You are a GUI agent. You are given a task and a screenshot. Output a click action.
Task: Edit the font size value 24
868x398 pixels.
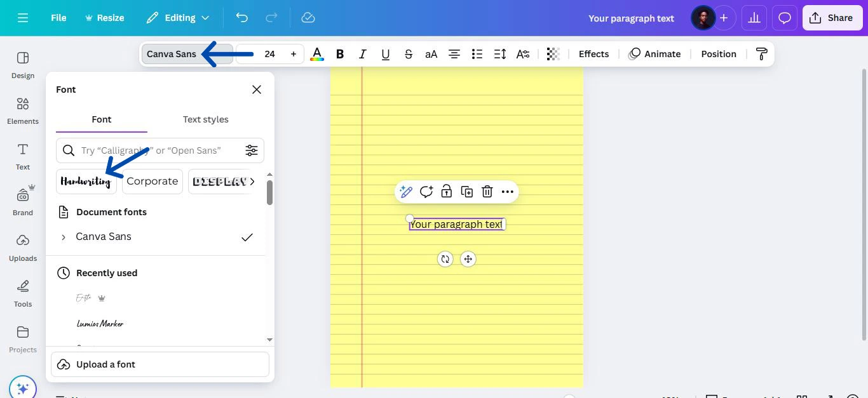pos(269,54)
